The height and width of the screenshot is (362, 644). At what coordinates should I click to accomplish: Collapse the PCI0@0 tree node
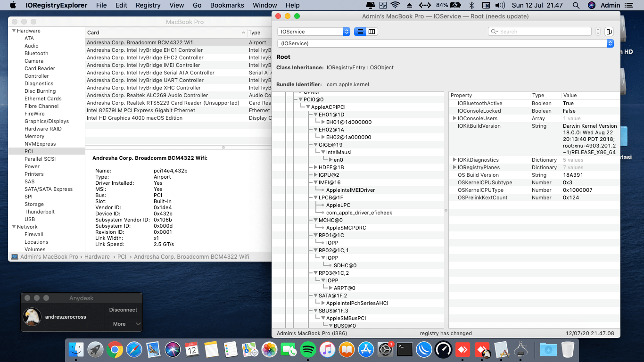[x=300, y=99]
